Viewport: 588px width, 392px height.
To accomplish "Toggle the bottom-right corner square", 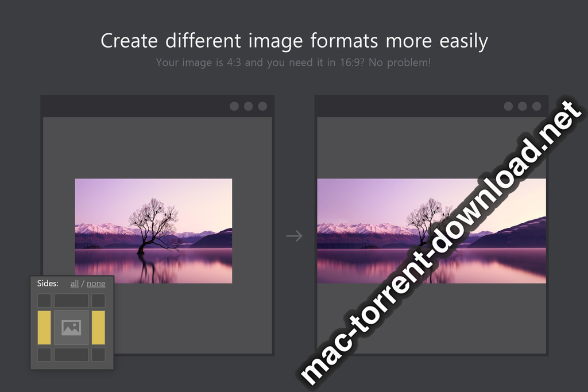I will tap(98, 355).
